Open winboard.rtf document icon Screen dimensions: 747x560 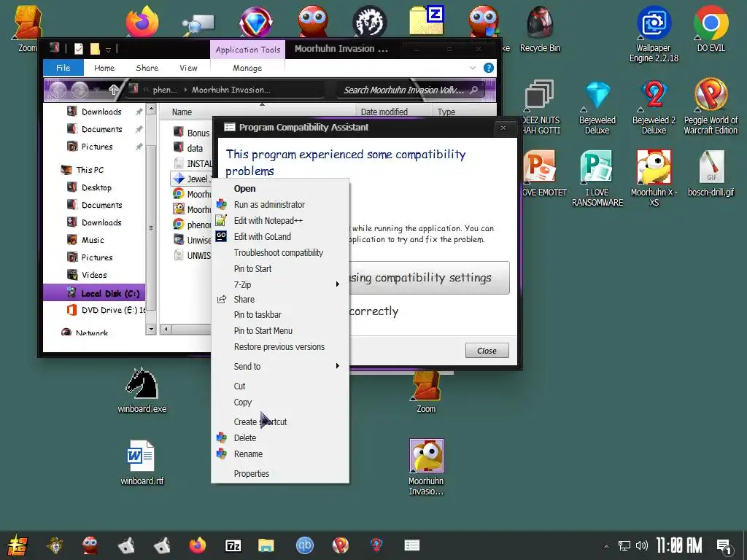(142, 463)
